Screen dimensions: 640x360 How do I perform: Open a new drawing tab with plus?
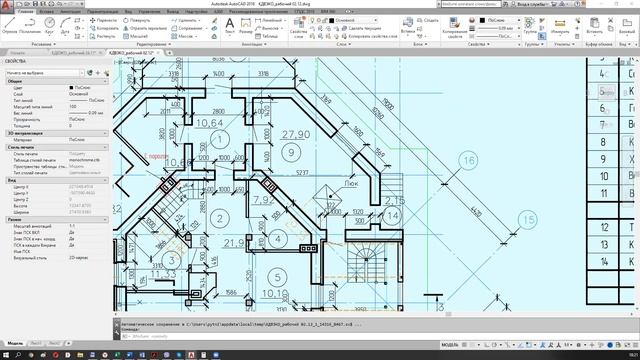(x=169, y=53)
